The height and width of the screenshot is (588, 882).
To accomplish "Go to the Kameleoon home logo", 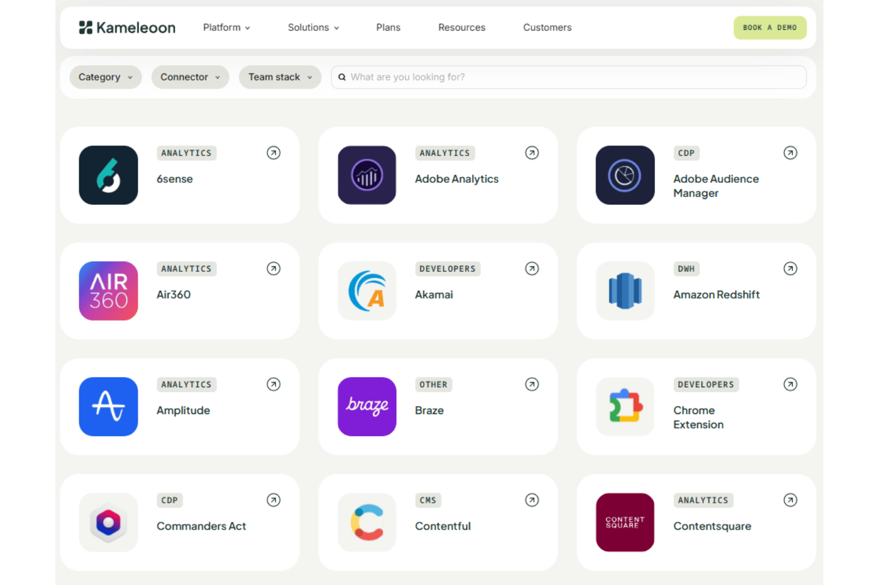I will (127, 27).
